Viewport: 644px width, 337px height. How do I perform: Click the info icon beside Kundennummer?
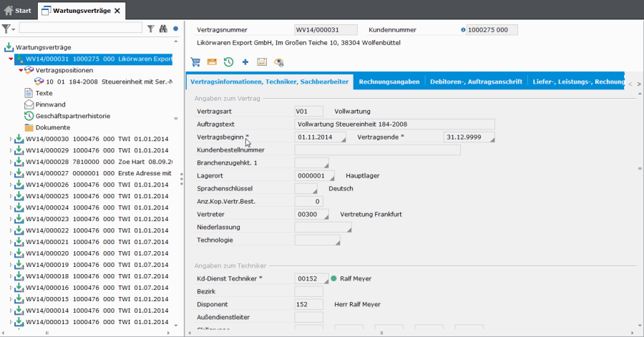tap(463, 30)
